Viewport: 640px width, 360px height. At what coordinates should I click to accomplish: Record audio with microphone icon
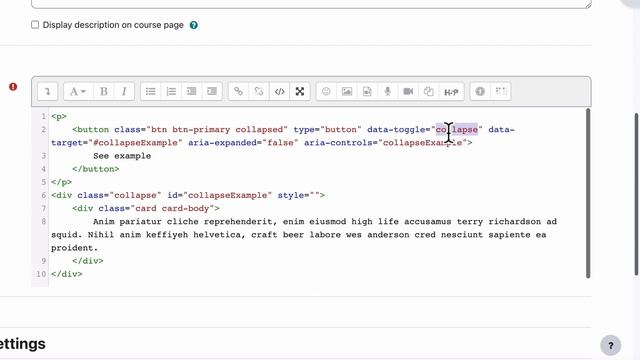click(x=387, y=91)
